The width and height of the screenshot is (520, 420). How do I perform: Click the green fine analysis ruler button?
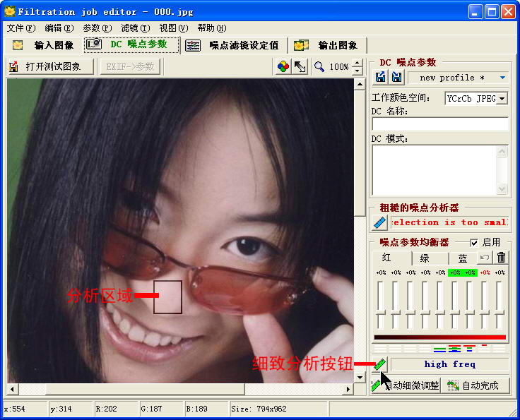pos(380,364)
